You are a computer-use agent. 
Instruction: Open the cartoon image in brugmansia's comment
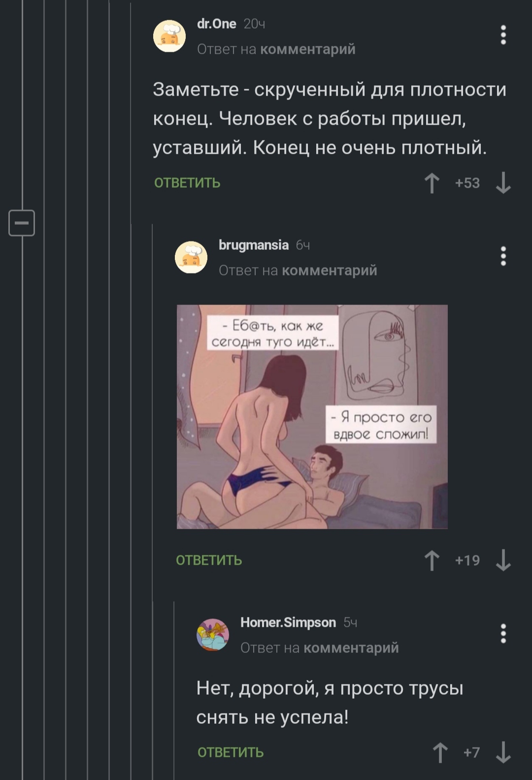click(312, 417)
